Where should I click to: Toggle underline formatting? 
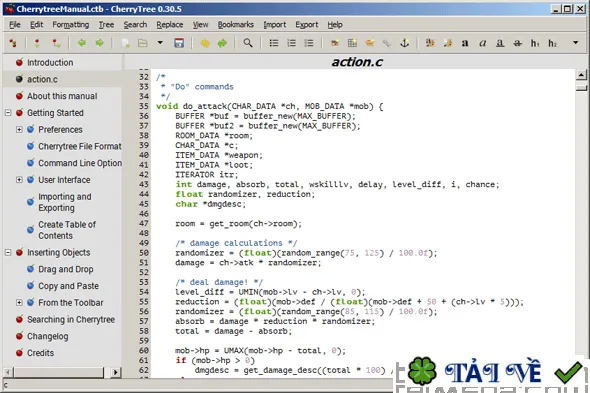[x=500, y=43]
